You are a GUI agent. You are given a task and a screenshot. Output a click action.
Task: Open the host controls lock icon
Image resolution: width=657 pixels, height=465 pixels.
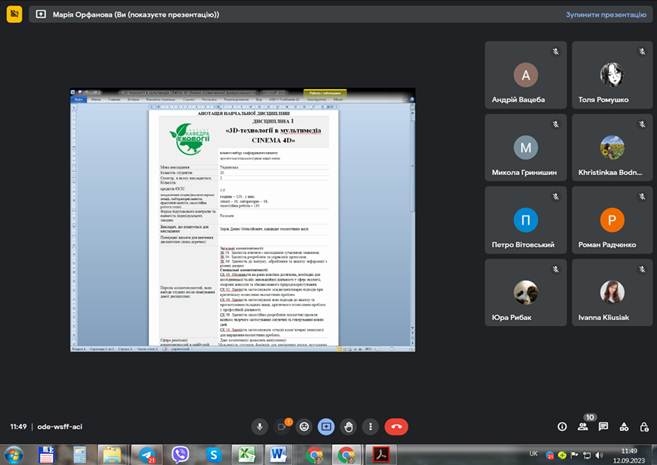[644, 426]
